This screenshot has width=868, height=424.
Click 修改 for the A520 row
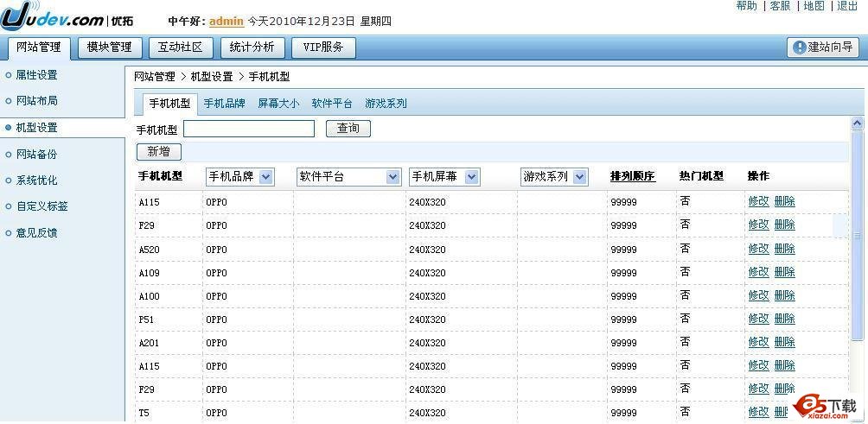[758, 249]
